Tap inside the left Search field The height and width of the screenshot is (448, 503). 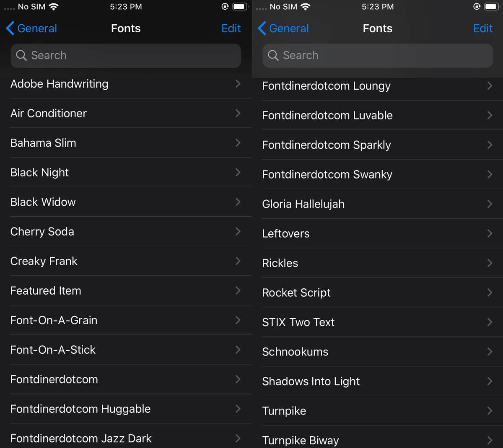pyautogui.click(x=126, y=55)
